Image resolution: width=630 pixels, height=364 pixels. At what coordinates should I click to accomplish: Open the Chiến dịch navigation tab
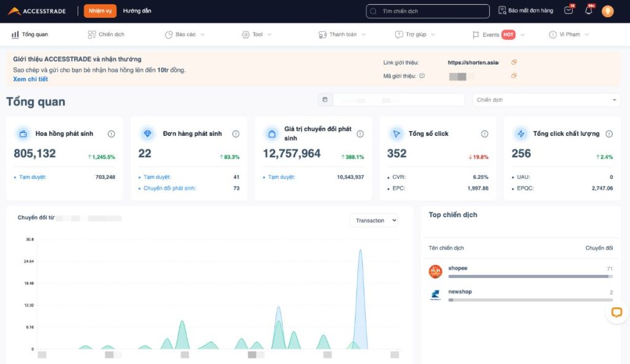tap(106, 34)
